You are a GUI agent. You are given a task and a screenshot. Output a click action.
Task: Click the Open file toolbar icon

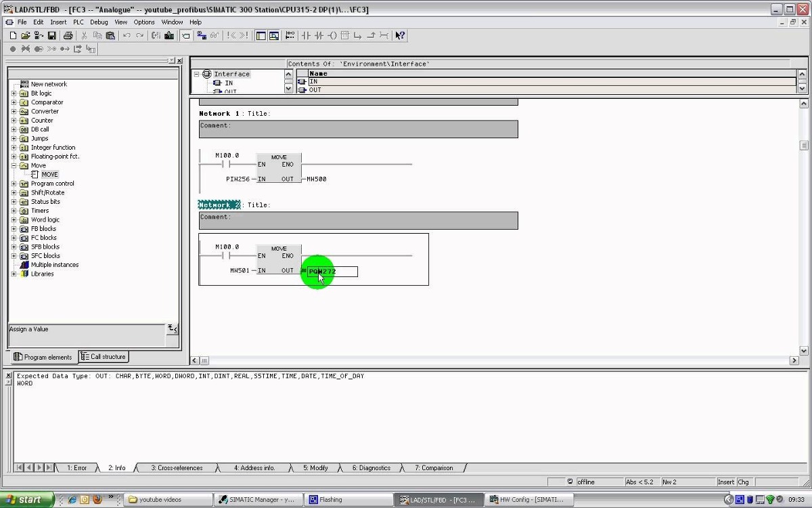pos(26,35)
